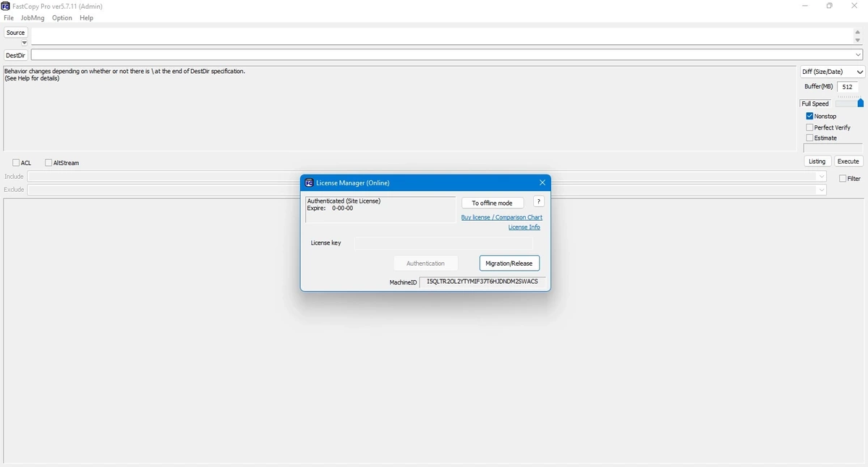Expand the DestDir path combo box
868x467 pixels.
tap(858, 55)
